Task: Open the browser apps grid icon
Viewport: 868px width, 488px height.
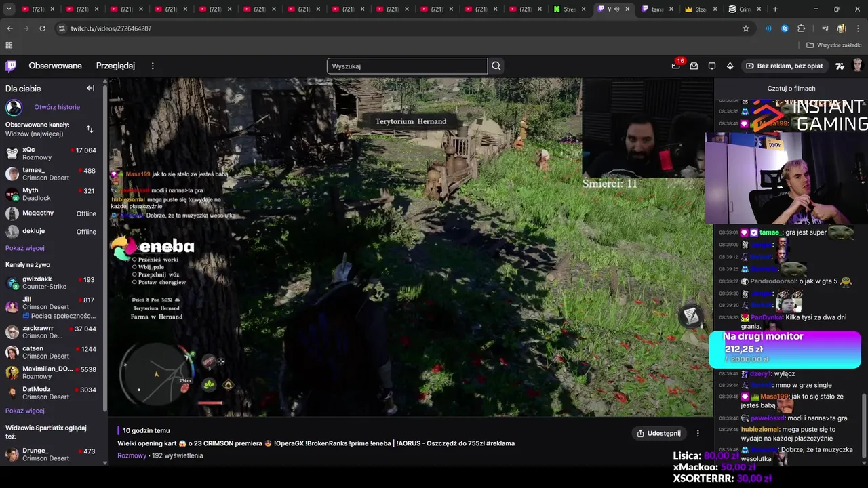Action: pyautogui.click(x=9, y=45)
